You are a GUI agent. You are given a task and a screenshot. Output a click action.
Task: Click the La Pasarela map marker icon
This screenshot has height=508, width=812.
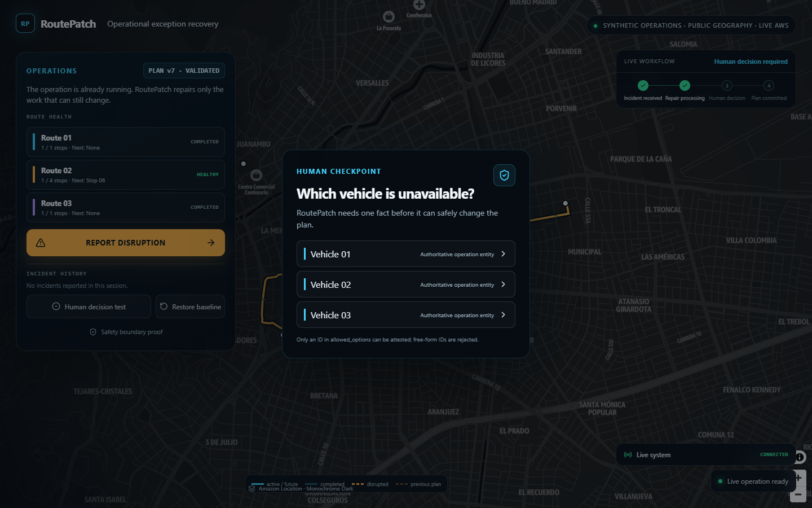[x=389, y=16]
